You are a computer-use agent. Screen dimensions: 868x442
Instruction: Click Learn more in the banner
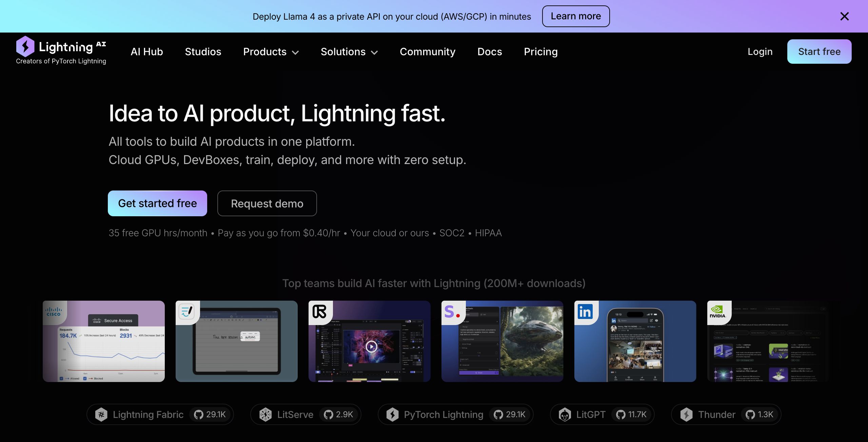(x=575, y=16)
